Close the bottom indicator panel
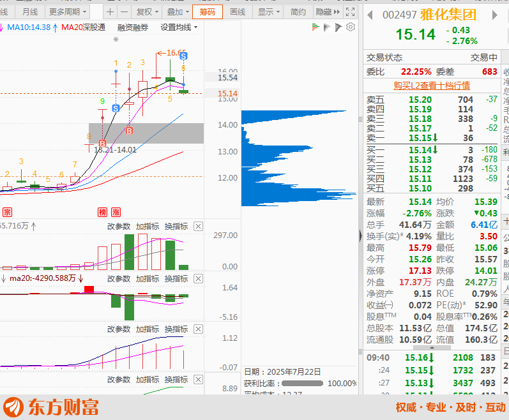 tap(198, 379)
